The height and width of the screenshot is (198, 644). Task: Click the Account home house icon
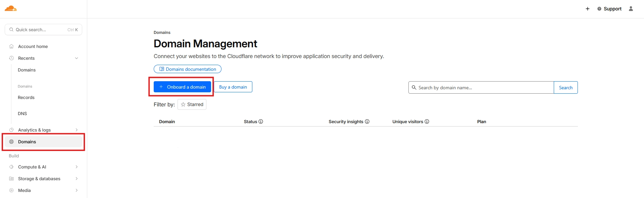pos(11,46)
